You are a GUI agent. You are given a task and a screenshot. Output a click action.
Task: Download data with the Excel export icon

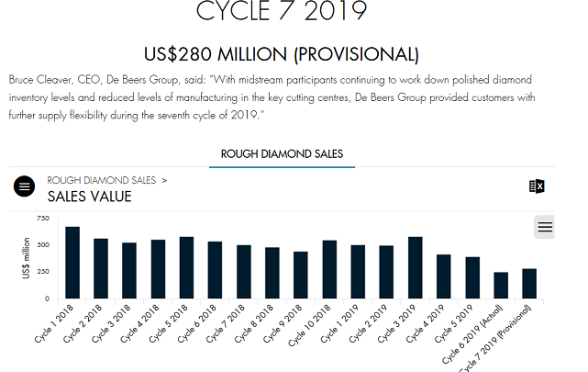click(537, 186)
